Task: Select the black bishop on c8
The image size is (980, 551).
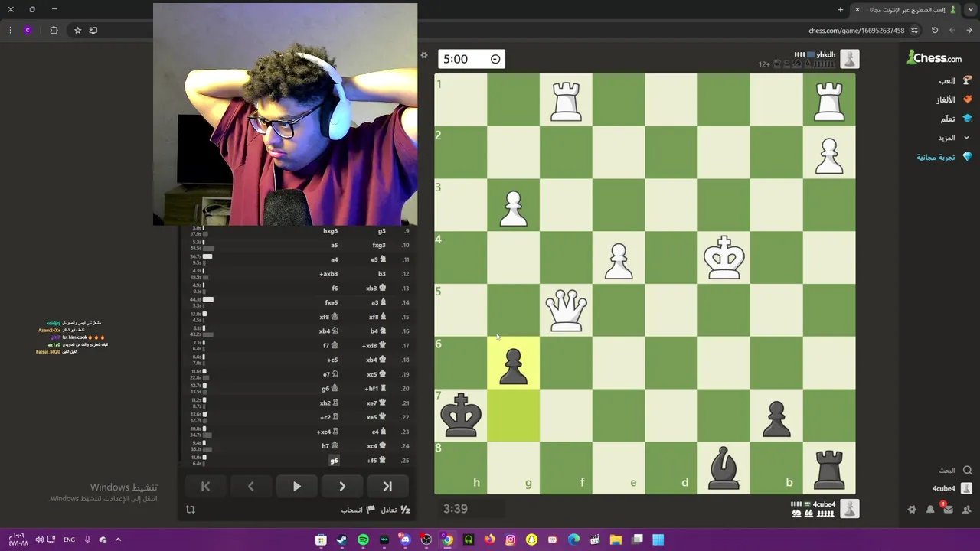Action: 724,468
